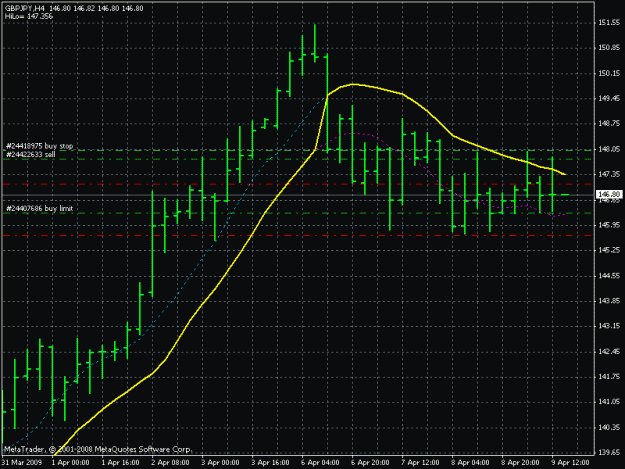Image resolution: width=625 pixels, height=469 pixels.
Task: Click the 150.15 price axis label
Action: click(x=609, y=73)
